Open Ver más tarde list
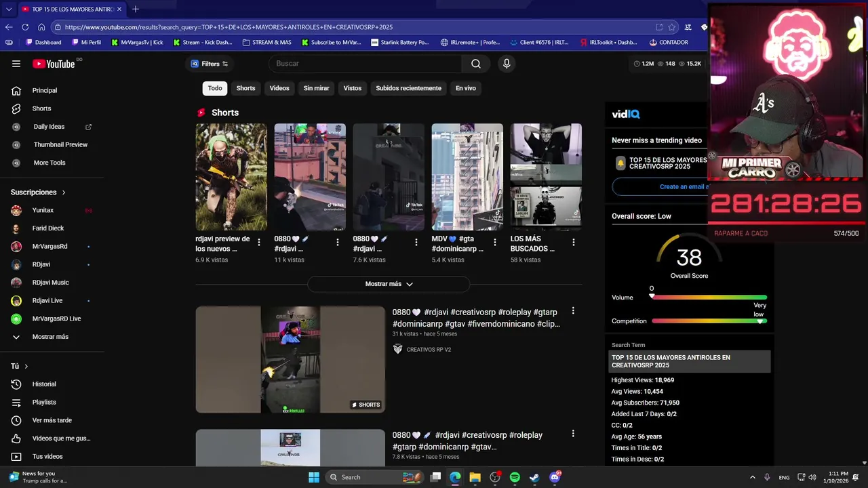This screenshot has width=868, height=488. pyautogui.click(x=52, y=420)
